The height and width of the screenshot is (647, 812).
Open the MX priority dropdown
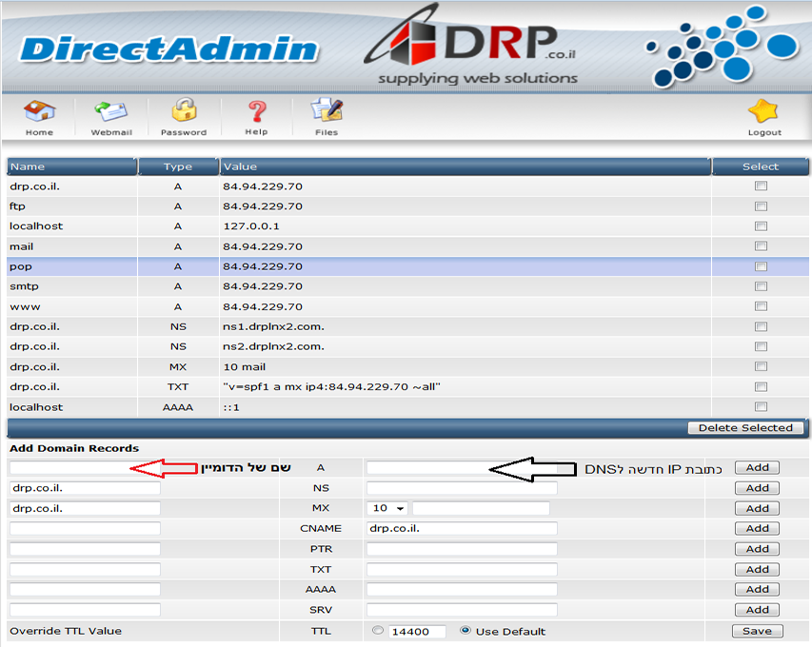(x=388, y=509)
